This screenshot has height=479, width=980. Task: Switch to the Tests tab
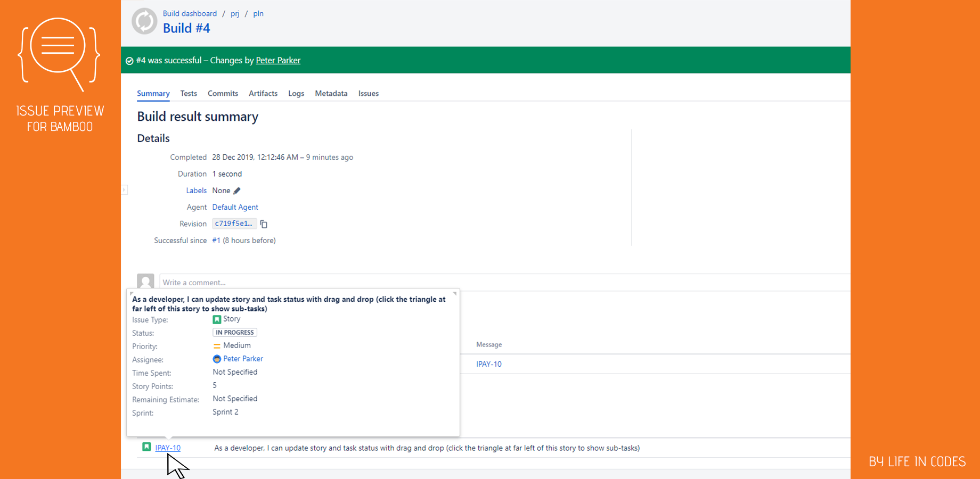[x=189, y=94]
